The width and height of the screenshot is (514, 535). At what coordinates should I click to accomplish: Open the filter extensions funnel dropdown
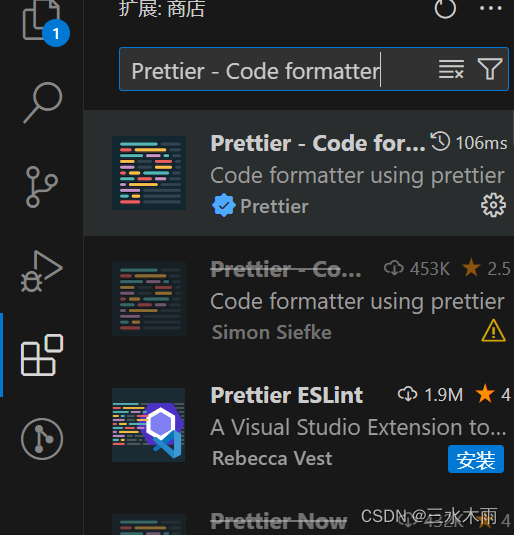[x=490, y=69]
